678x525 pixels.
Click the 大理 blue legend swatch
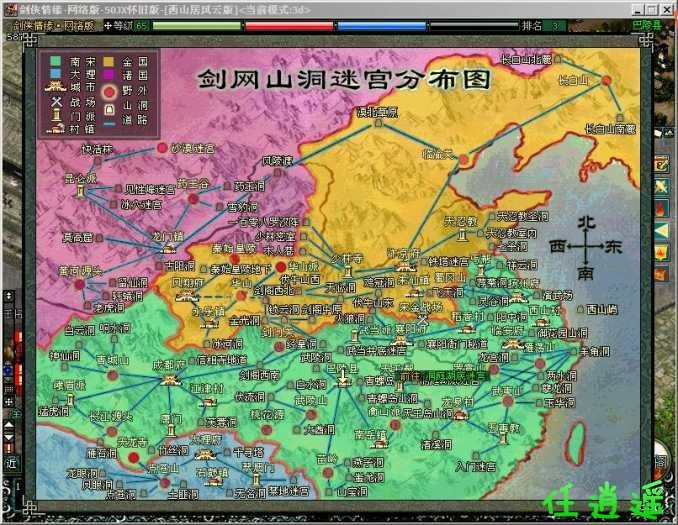click(55, 74)
